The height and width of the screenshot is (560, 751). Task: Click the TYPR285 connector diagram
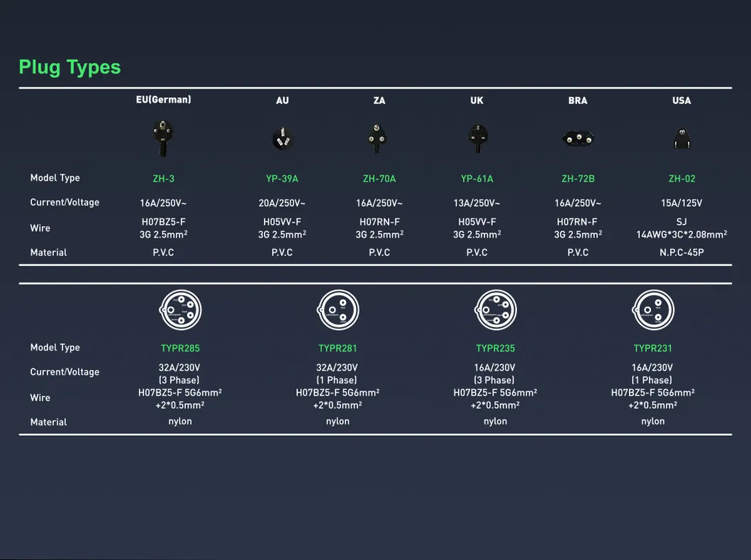pyautogui.click(x=180, y=310)
